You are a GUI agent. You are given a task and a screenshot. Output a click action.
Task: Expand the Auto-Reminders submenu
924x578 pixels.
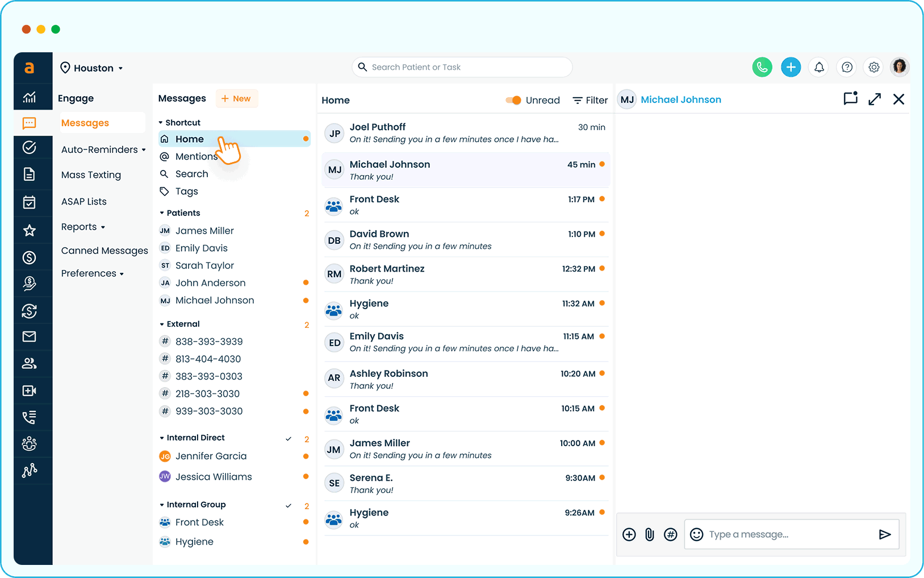coord(103,149)
